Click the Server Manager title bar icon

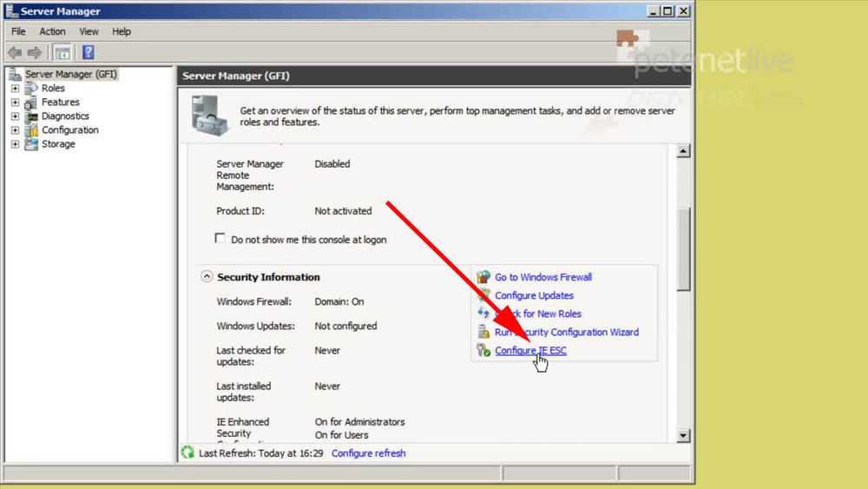(11, 10)
